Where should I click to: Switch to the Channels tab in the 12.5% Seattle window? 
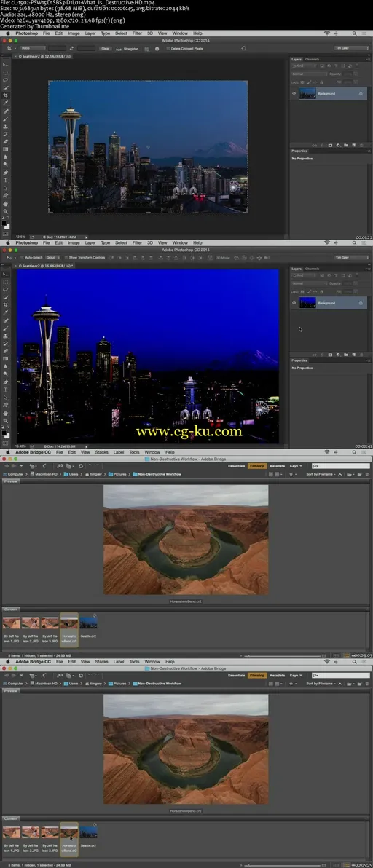tap(312, 59)
